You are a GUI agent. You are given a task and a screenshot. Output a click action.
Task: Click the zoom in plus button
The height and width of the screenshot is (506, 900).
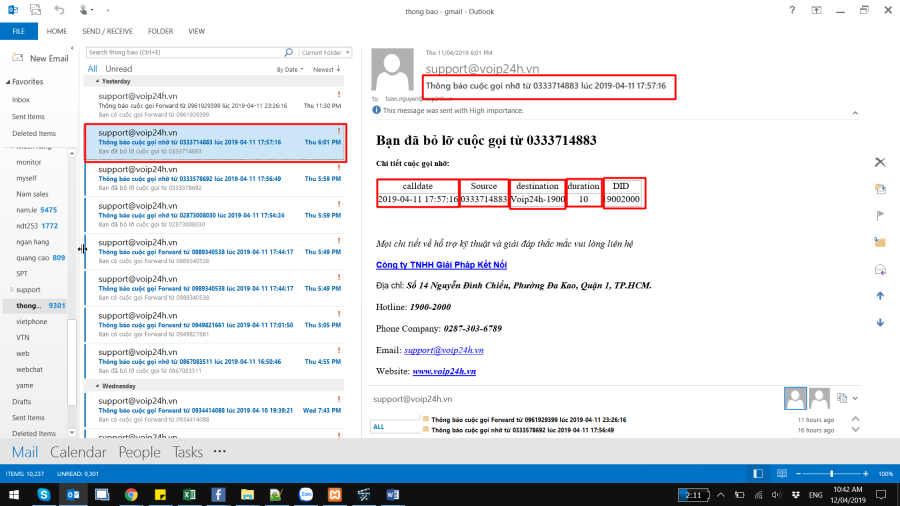click(x=866, y=473)
